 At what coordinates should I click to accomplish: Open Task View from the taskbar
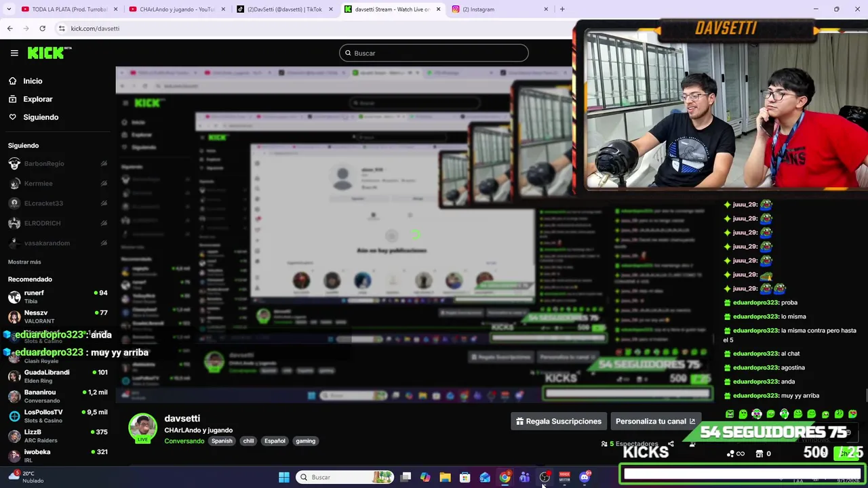406,477
